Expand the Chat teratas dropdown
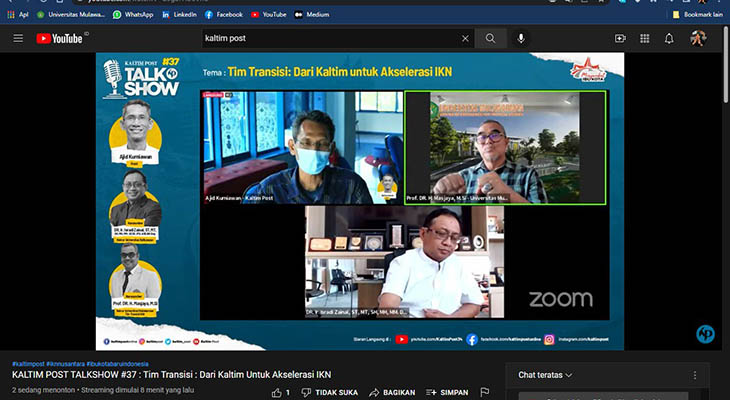The width and height of the screenshot is (730, 400). pyautogui.click(x=545, y=375)
